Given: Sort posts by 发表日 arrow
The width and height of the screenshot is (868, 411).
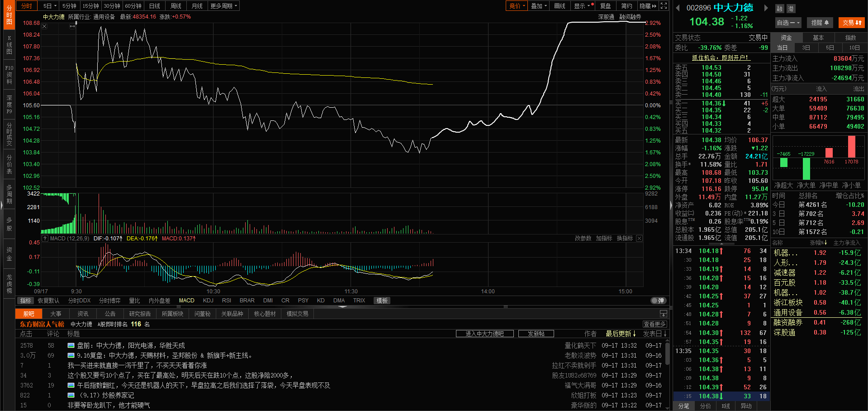Looking at the screenshot, I should 665,334.
